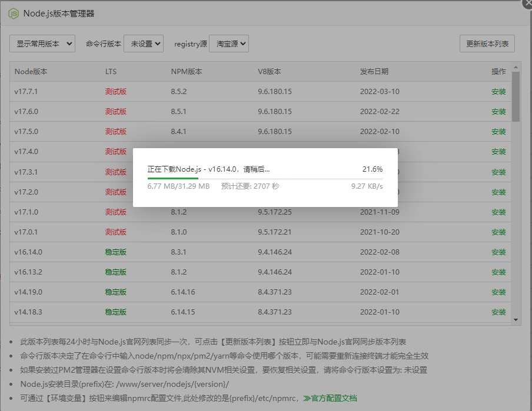Open the 命令行版本 未设置 dropdown
The height and width of the screenshot is (411, 532).
144,44
